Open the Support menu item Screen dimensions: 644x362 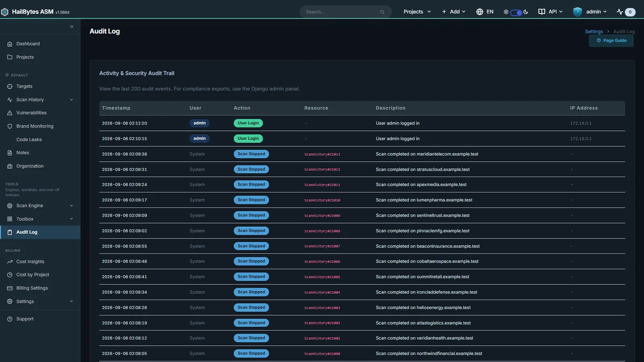(x=40, y=319)
